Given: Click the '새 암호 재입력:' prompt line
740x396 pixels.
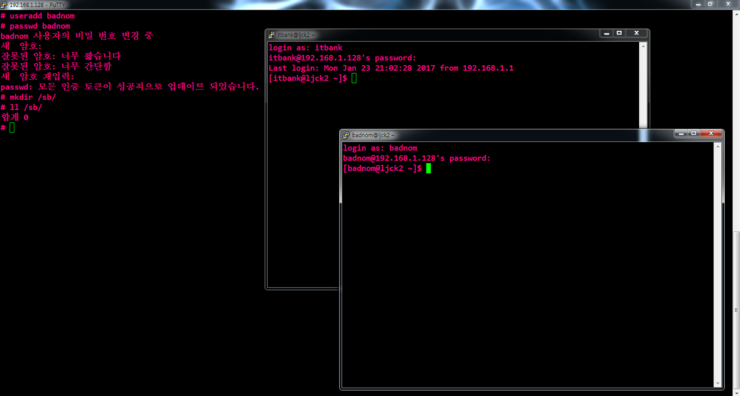Looking at the screenshot, I should 37,76.
